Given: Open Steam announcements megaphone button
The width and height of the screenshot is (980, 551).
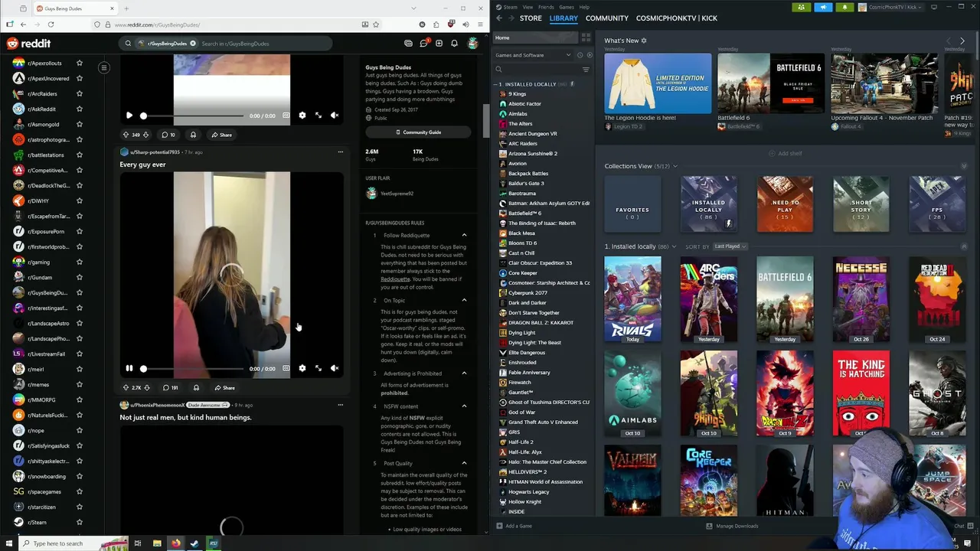Looking at the screenshot, I should [x=823, y=7].
